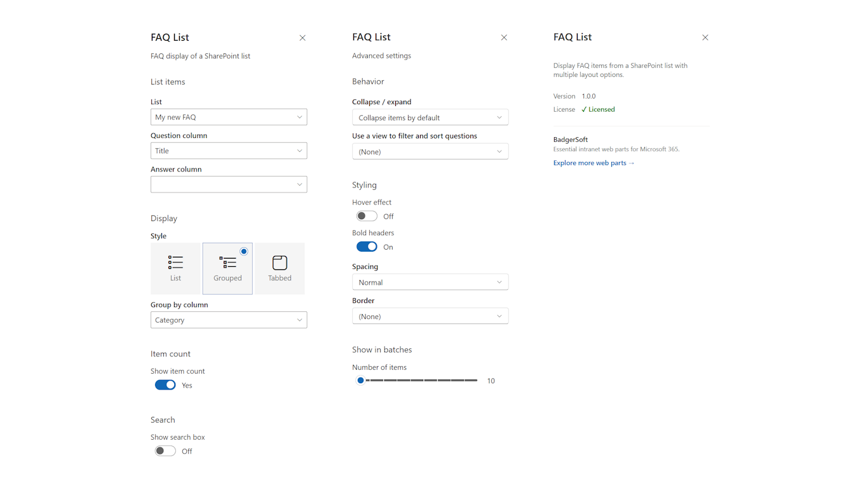Close the FAQ List about pane
This screenshot has height=488, width=868.
tap(705, 38)
